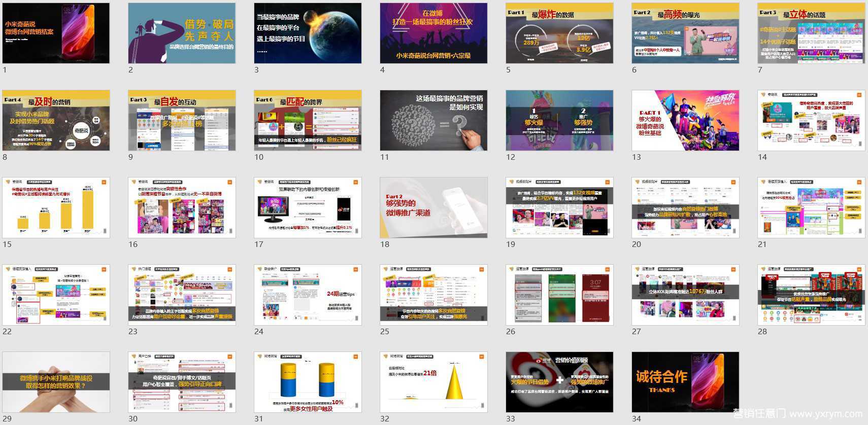868x425 pixels.
Task: Select the Part 6 最匹配的跨界 slide
Action: (308, 120)
